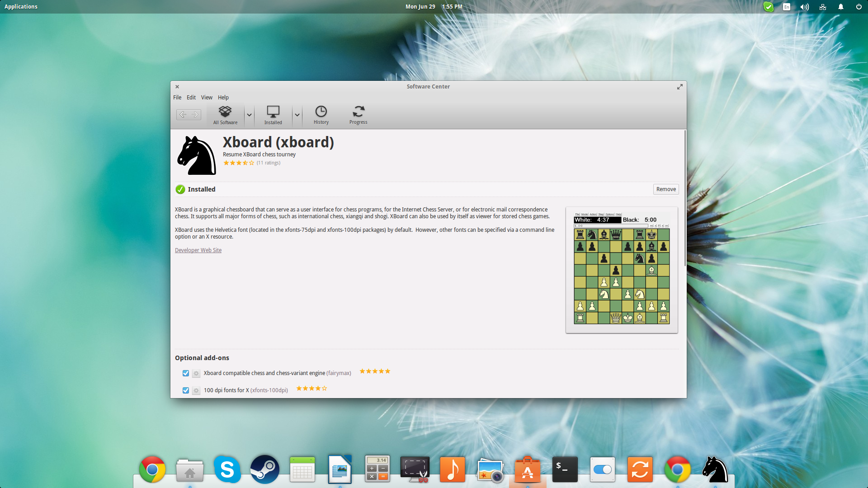Navigate back using the back arrow button

(x=184, y=114)
